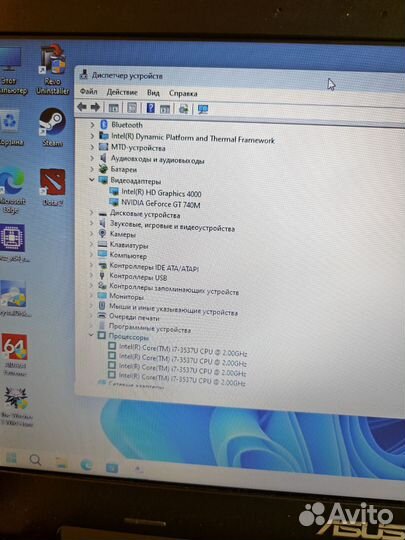Expand Звуковые, игровые и видеоустройства node
Screen dimensions: 405x540
tap(92, 223)
